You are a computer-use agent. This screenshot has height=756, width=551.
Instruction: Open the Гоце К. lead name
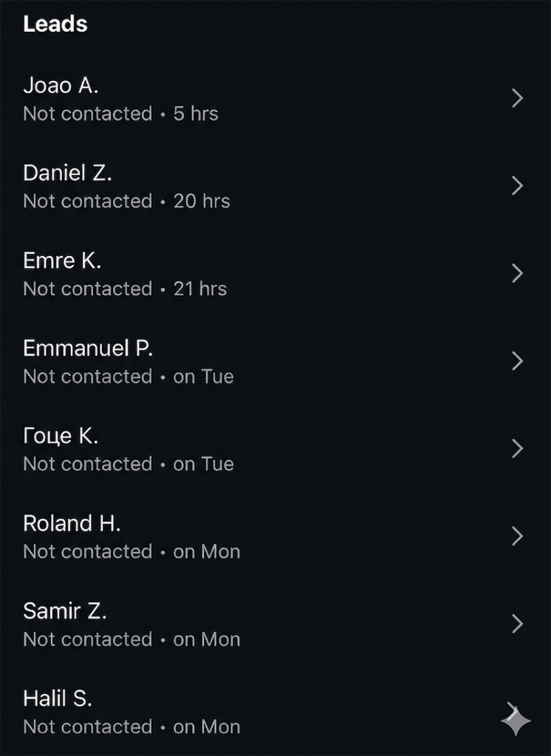[61, 436]
